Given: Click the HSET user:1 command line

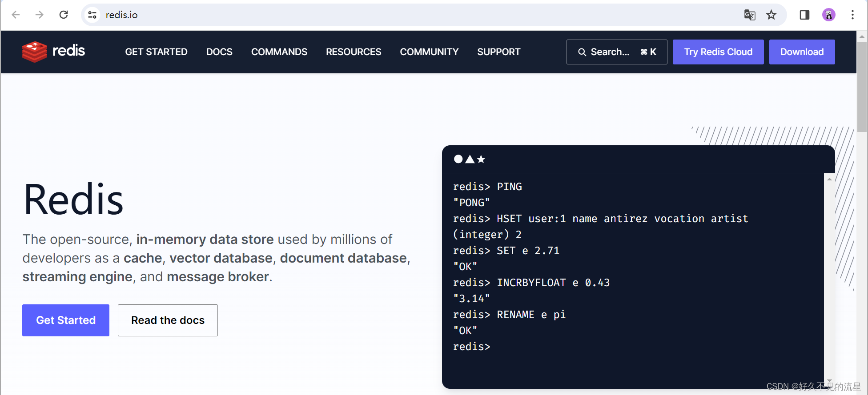Looking at the screenshot, I should point(600,219).
